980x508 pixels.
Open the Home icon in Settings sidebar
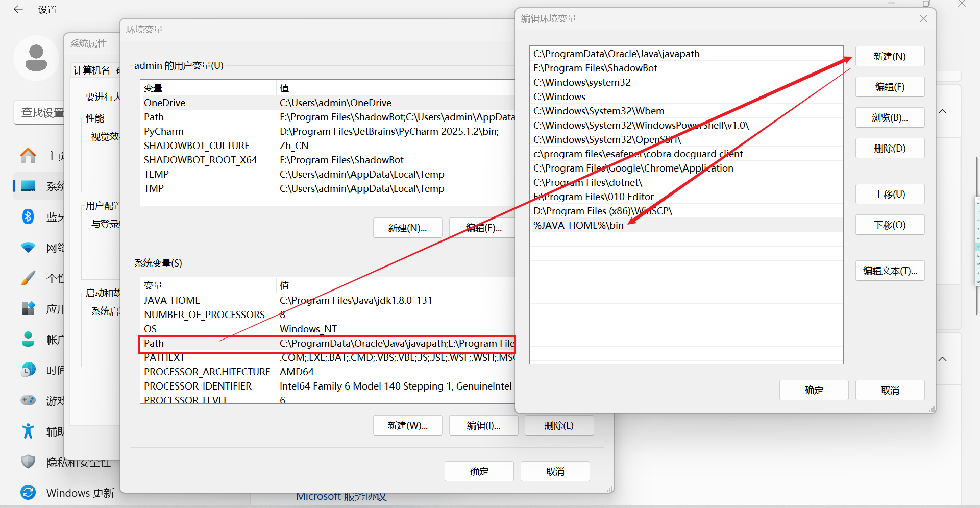pyautogui.click(x=28, y=155)
